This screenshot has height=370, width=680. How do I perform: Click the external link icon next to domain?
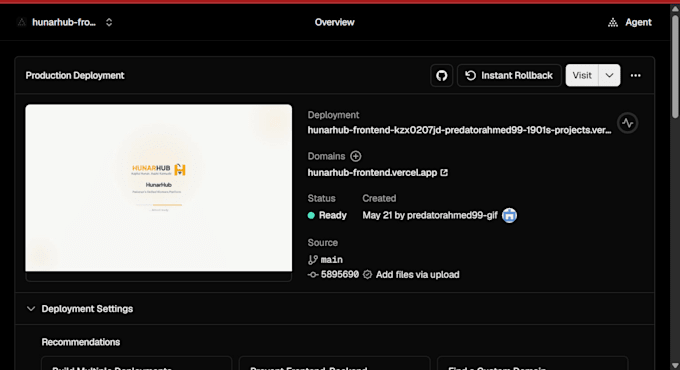click(444, 173)
